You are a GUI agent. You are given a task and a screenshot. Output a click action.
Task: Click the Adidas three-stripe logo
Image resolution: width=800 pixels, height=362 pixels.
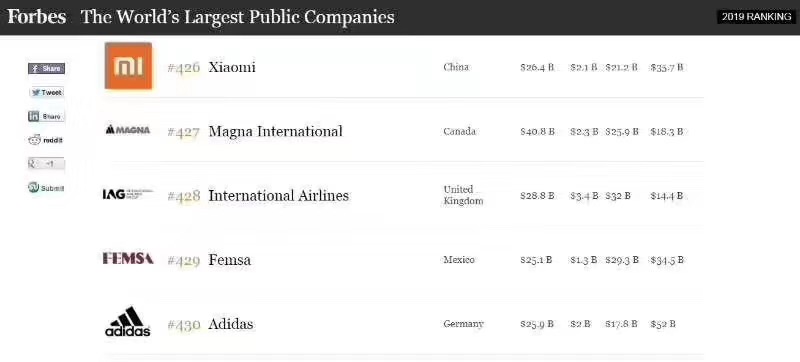click(128, 322)
